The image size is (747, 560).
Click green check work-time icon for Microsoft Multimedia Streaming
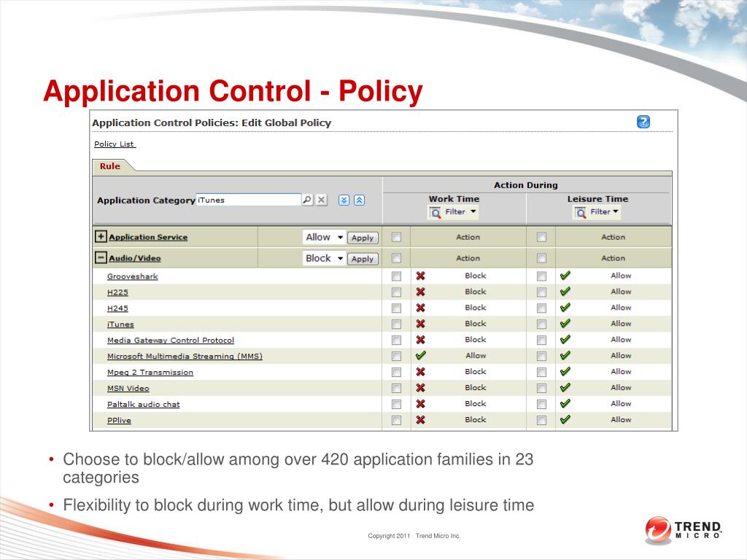coord(420,355)
